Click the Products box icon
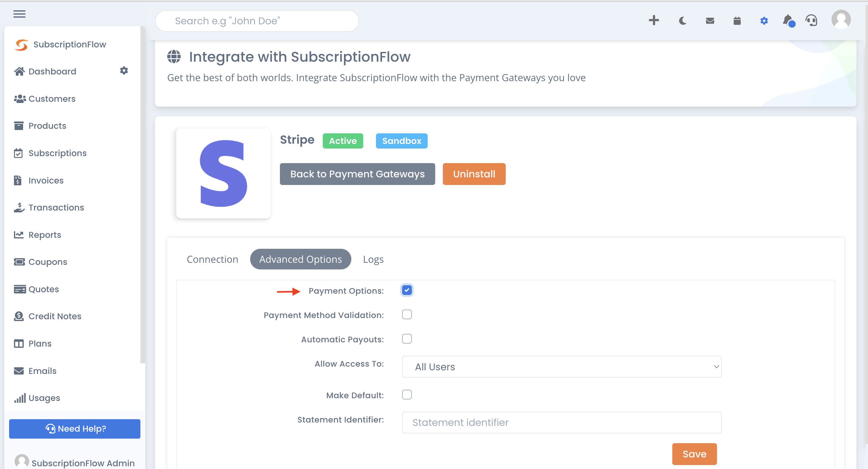 (x=19, y=125)
